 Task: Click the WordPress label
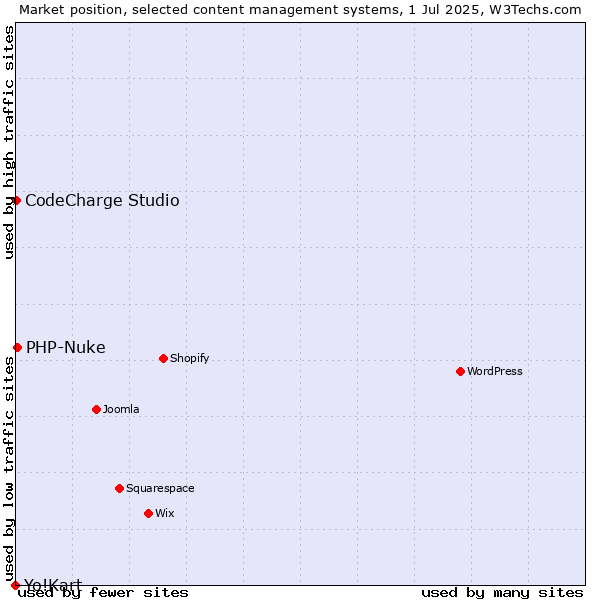[494, 371]
